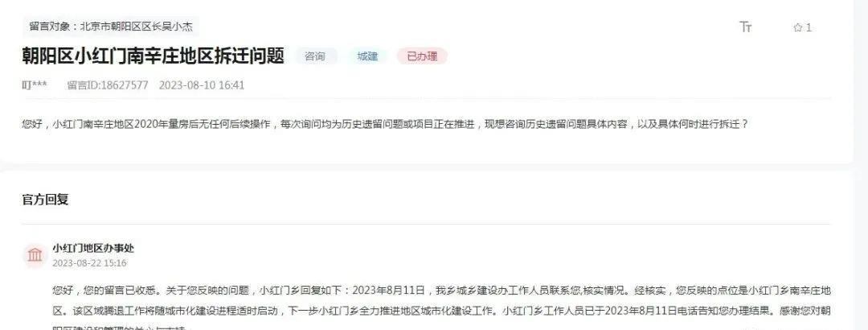The height and width of the screenshot is (330, 868).
Task: Click the post timestamp 2023-08-10 16:41
Action: pos(202,85)
